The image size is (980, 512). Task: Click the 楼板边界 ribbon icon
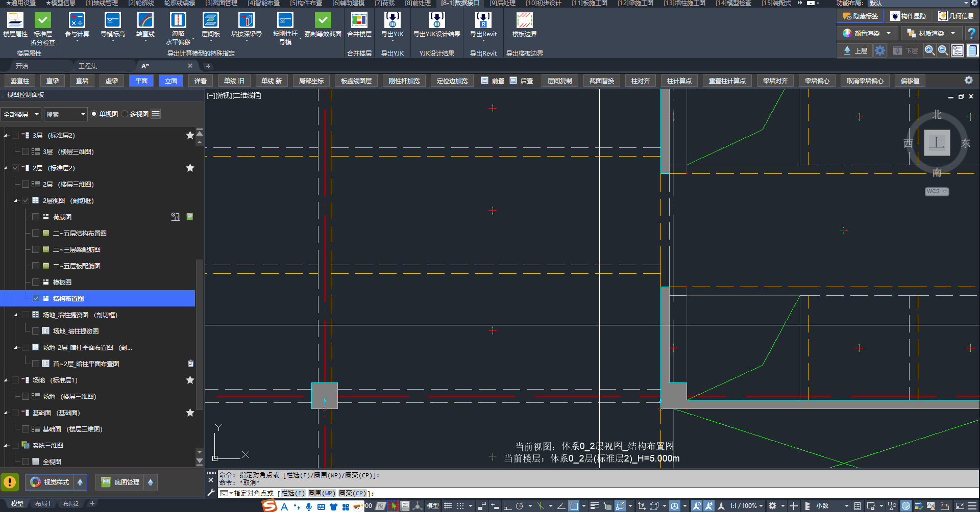pos(524,20)
